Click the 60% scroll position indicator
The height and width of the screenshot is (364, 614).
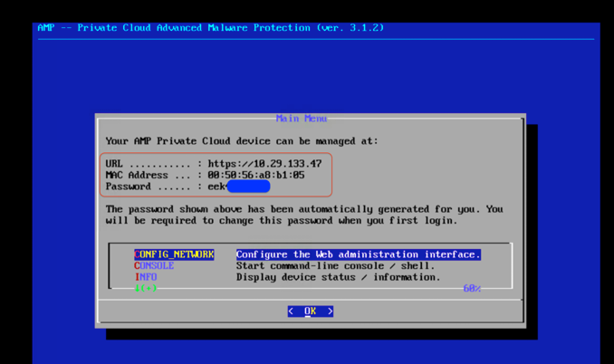pyautogui.click(x=472, y=289)
